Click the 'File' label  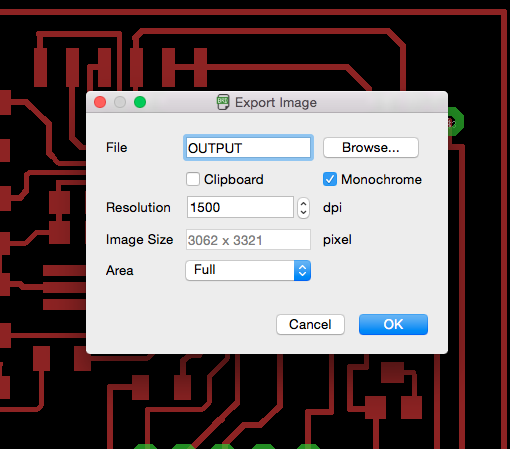(x=117, y=147)
